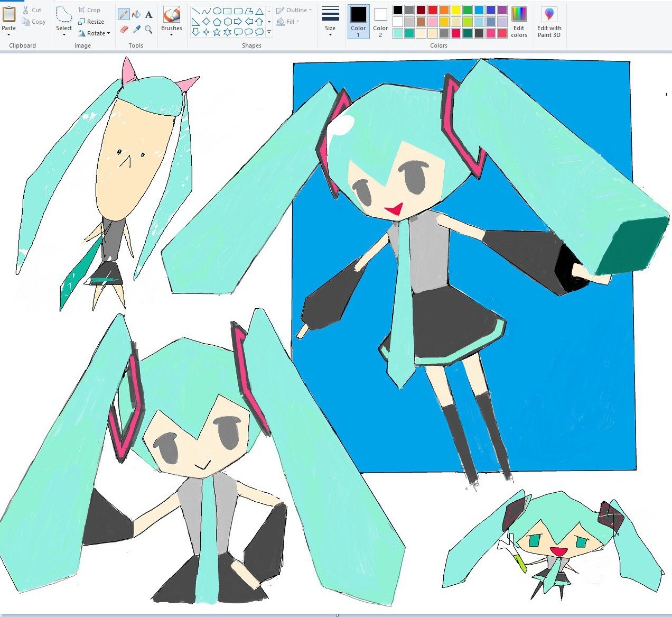The image size is (672, 617).
Task: Pick the brown palette swatch
Action: point(421,22)
